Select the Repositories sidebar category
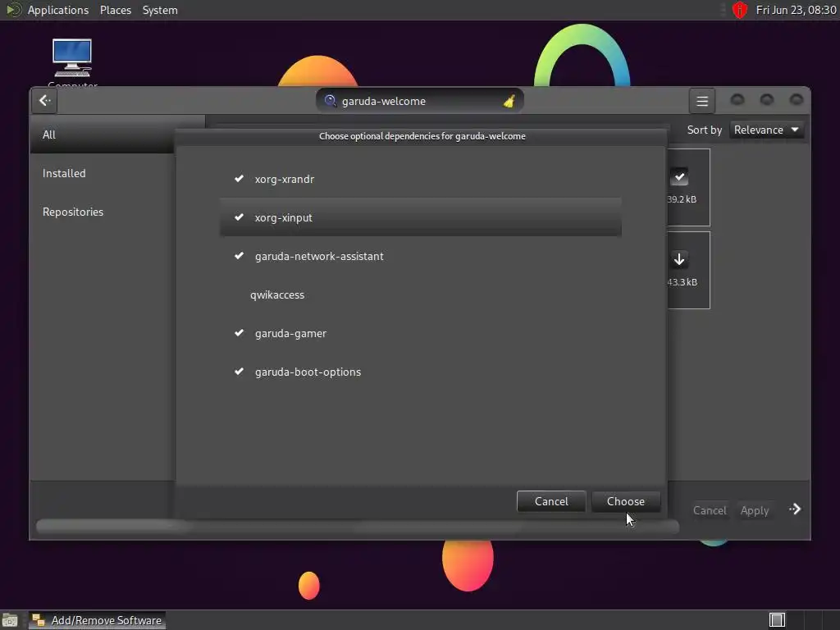Viewport: 840px width, 630px height. coord(102,212)
